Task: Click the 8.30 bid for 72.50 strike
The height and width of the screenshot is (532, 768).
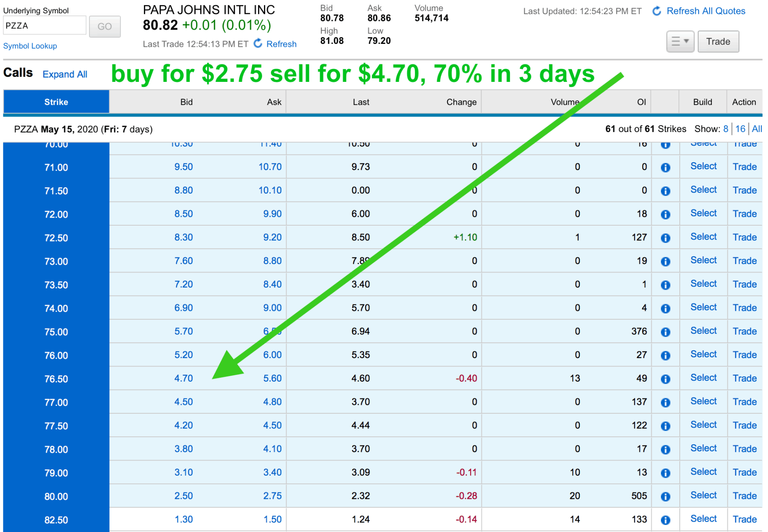Action: [x=184, y=237]
